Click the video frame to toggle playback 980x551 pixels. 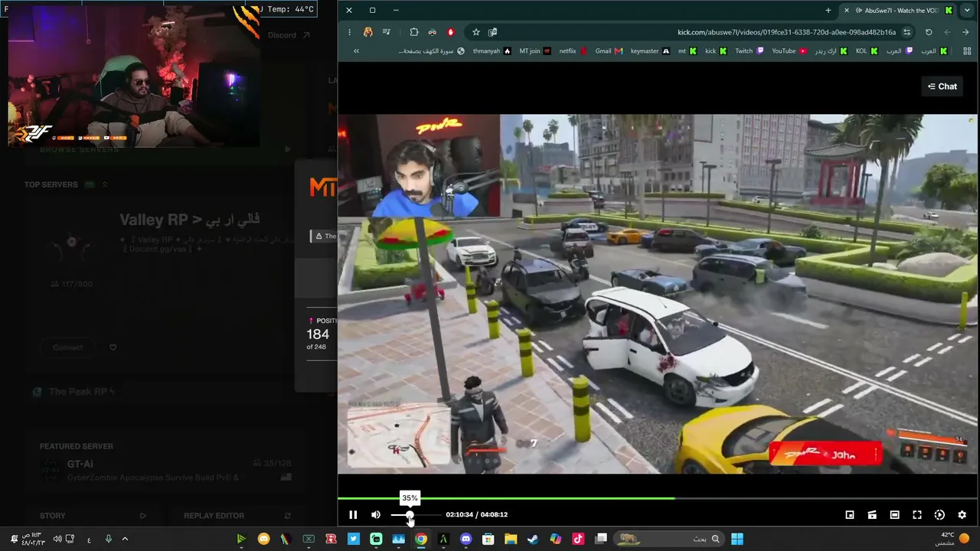pos(657,294)
